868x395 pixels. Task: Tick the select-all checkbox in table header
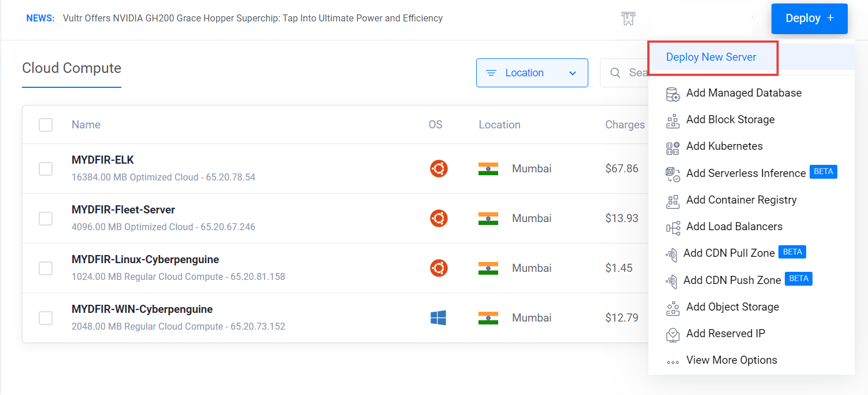(46, 125)
